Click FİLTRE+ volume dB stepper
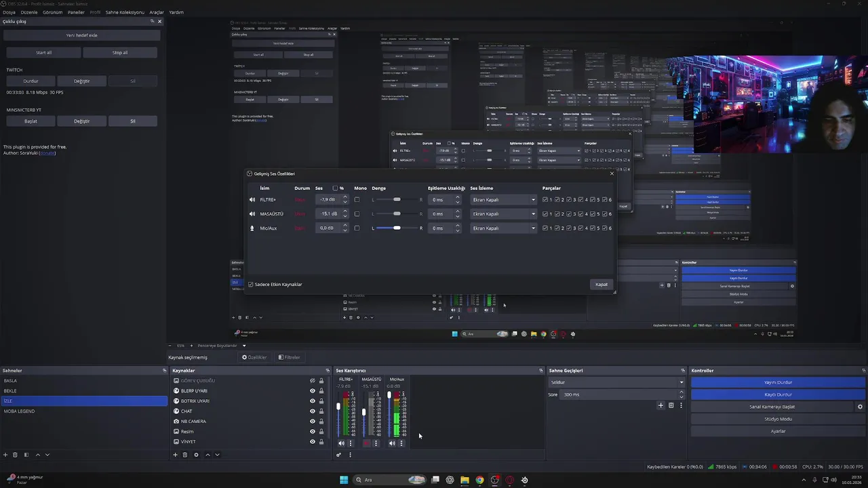This screenshot has height=488, width=868. click(345, 200)
